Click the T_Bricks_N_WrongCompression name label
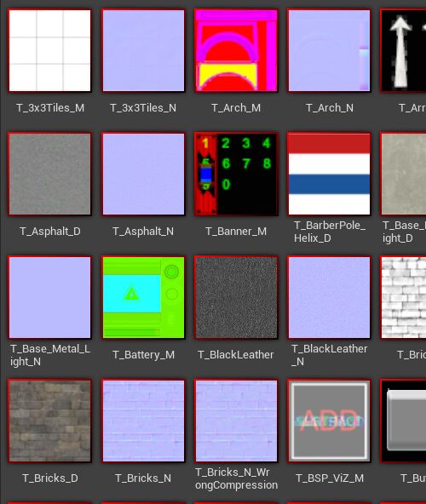Screen dimensions: 426x504 point(237,478)
